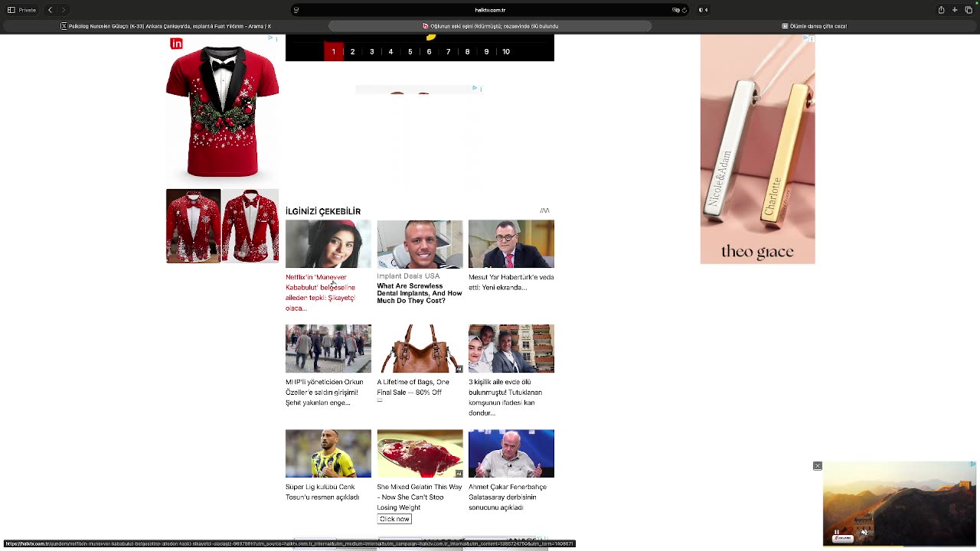Open 'She Mixed Gelatin This Way' ad link
The height and width of the screenshot is (551, 980).
pos(420,497)
